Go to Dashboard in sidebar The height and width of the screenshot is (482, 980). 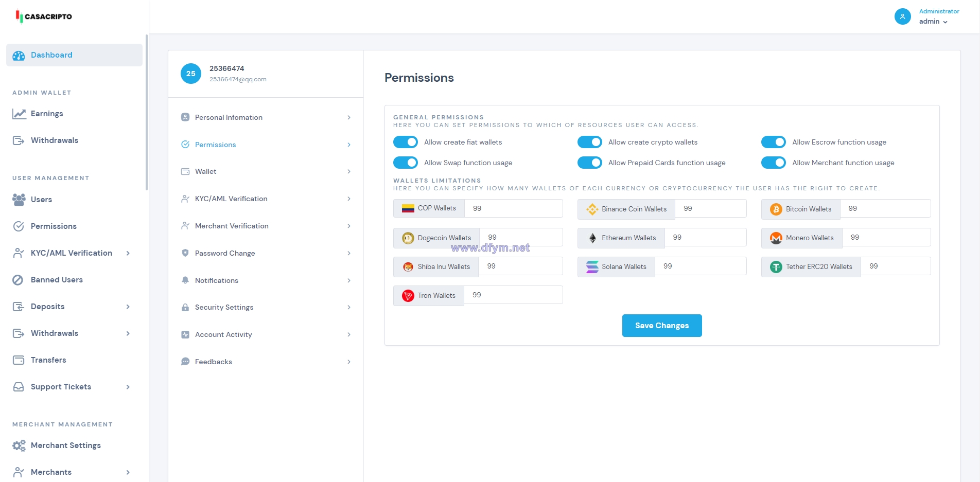coord(74,55)
